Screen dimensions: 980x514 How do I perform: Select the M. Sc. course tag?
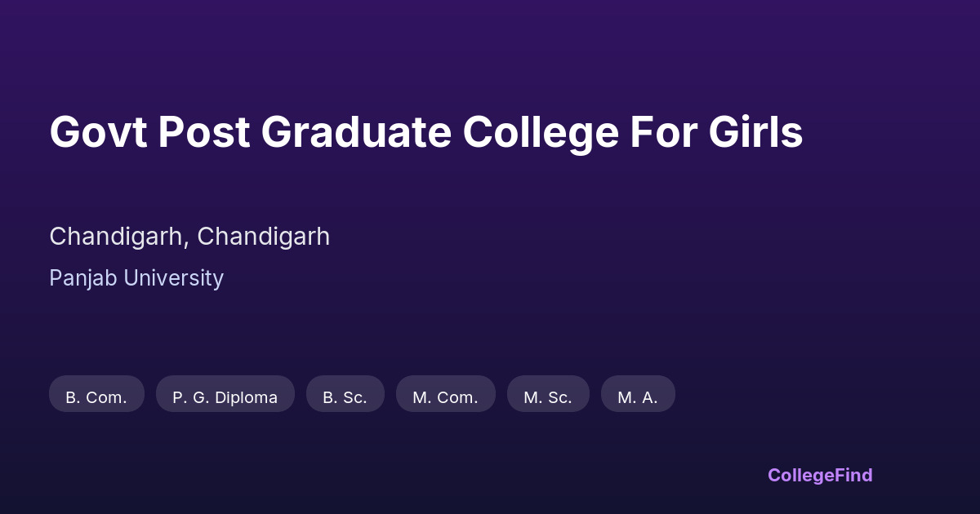[x=548, y=394]
